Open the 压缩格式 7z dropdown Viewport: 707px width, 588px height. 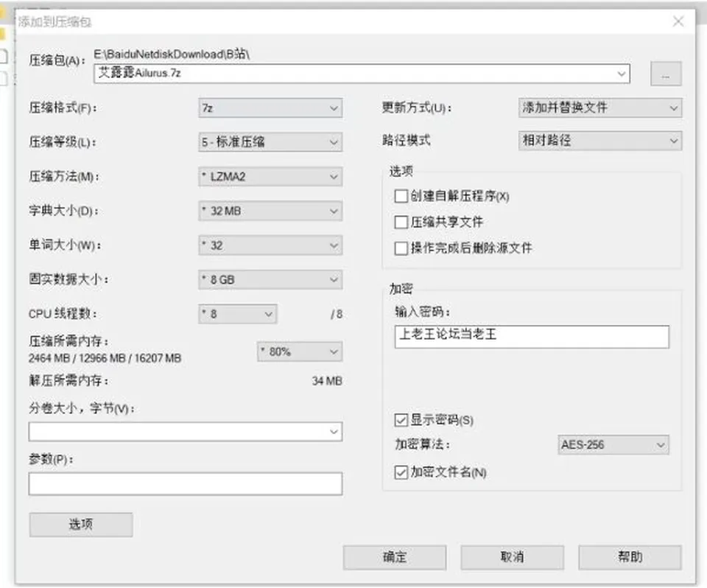click(270, 108)
